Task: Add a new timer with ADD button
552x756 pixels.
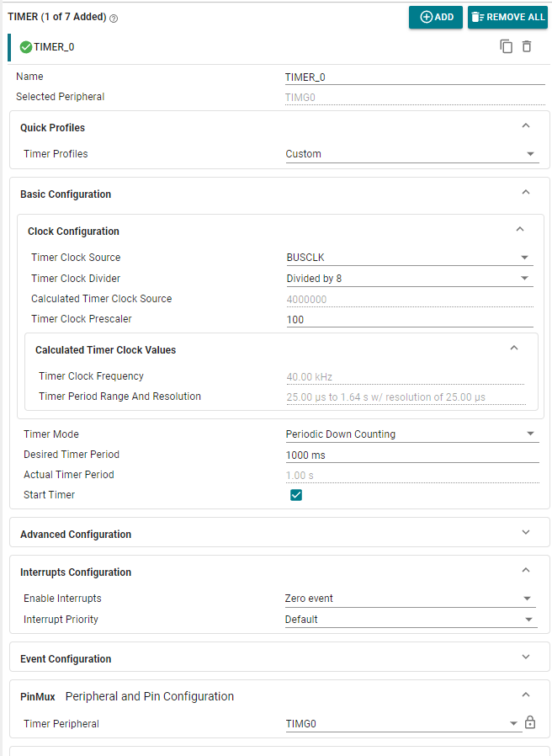Action: click(x=436, y=18)
